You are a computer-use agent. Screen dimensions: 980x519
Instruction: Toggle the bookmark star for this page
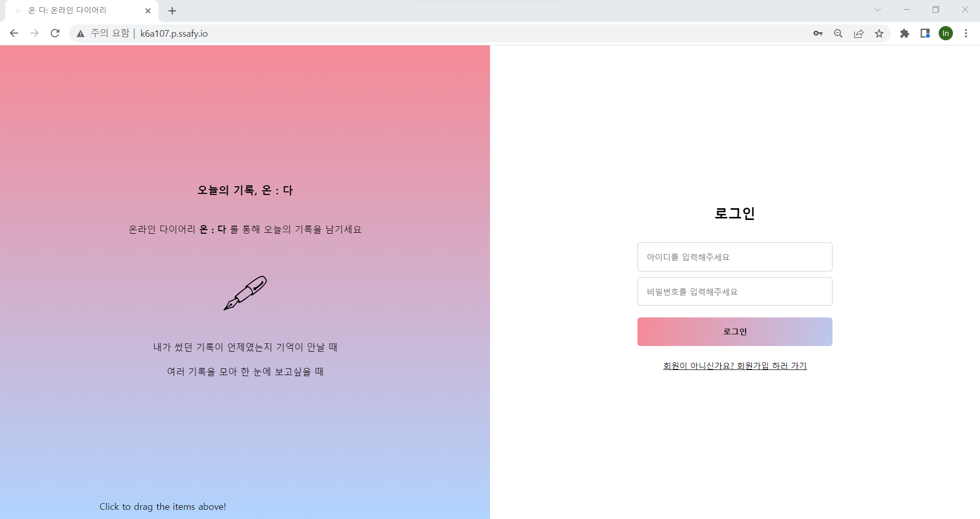coord(879,33)
